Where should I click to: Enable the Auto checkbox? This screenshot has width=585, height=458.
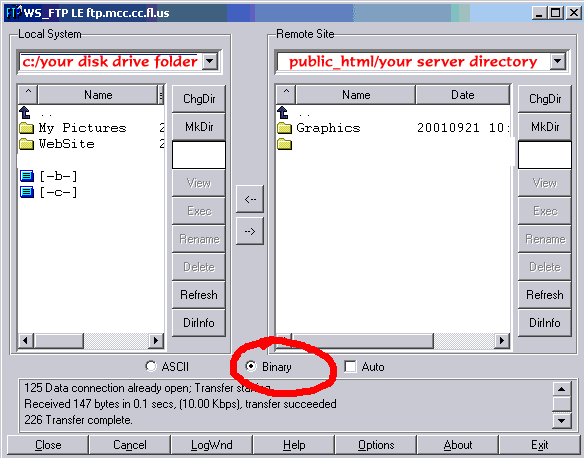350,367
